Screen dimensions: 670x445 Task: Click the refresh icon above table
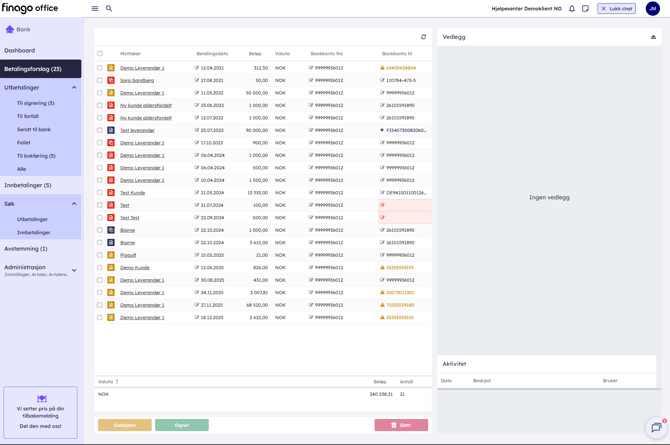(x=423, y=37)
